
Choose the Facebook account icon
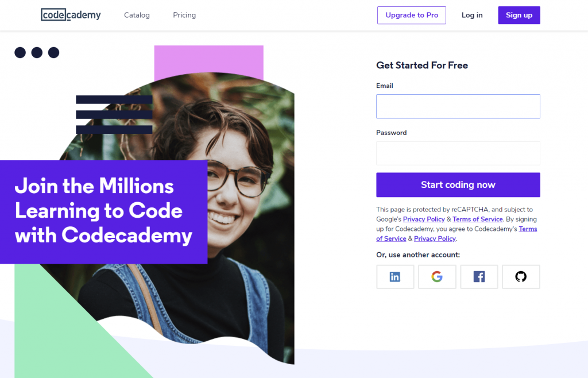479,277
